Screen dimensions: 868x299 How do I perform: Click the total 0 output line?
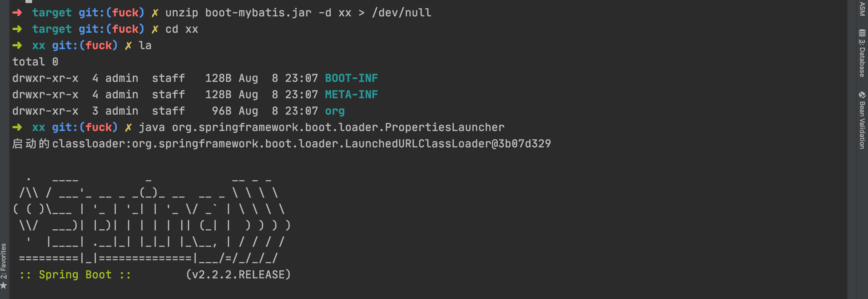click(x=35, y=62)
